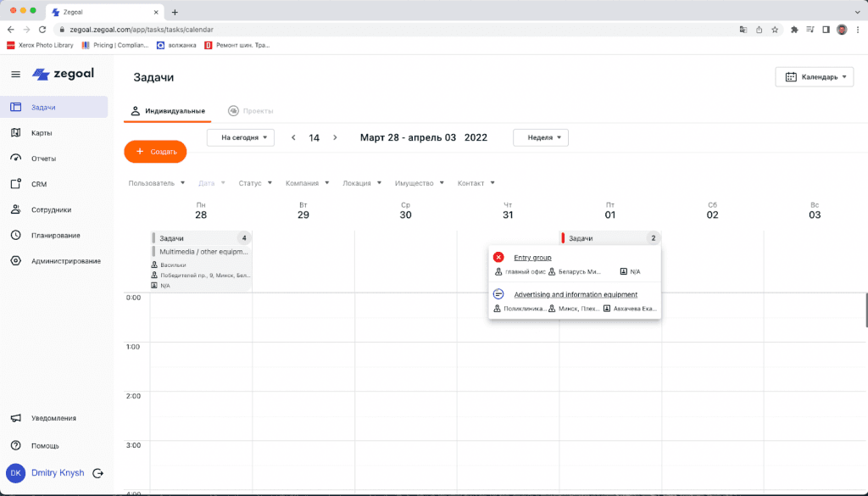This screenshot has height=496, width=868.
Task: Open Помощь help item
Action: (45, 445)
